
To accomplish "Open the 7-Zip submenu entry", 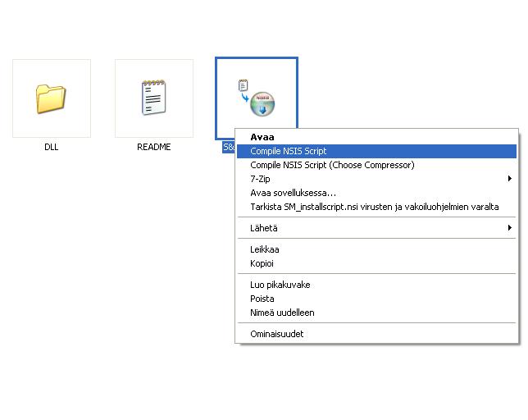I will [x=376, y=179].
